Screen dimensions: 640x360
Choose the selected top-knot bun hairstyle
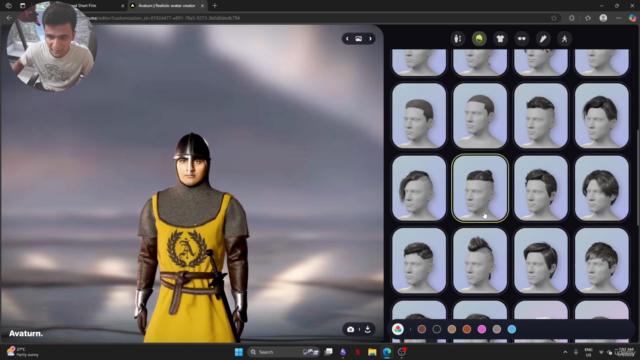click(480, 188)
